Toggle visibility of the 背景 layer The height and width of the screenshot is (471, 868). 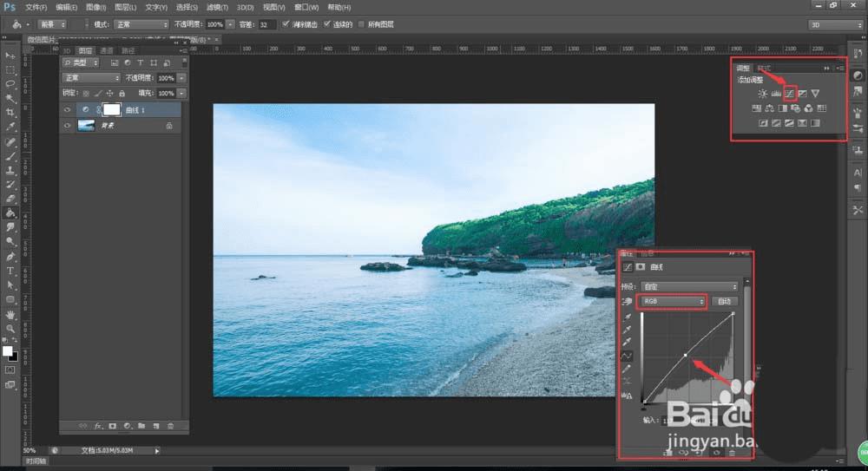(x=67, y=125)
